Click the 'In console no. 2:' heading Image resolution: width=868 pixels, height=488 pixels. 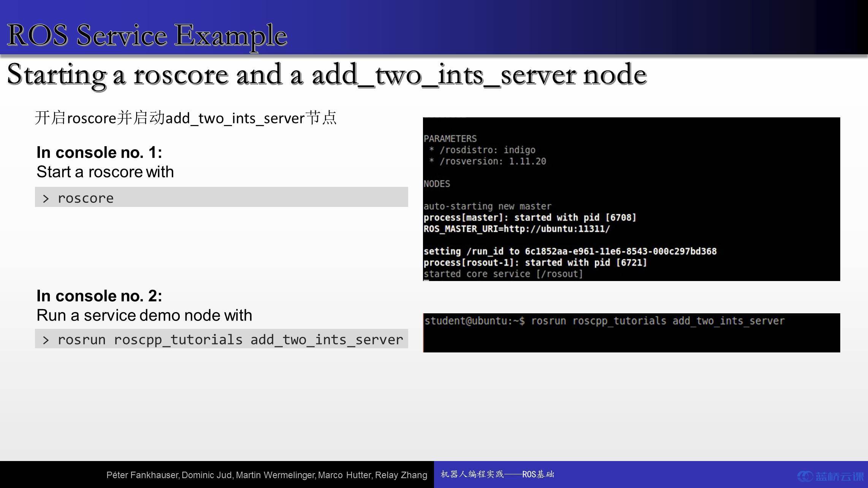[x=99, y=296]
